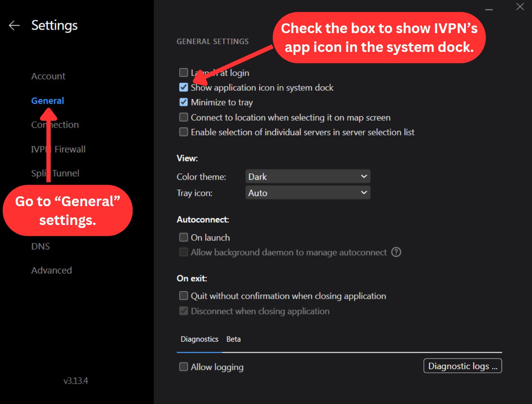Open the IVPN Firewall settings section

coord(58,149)
